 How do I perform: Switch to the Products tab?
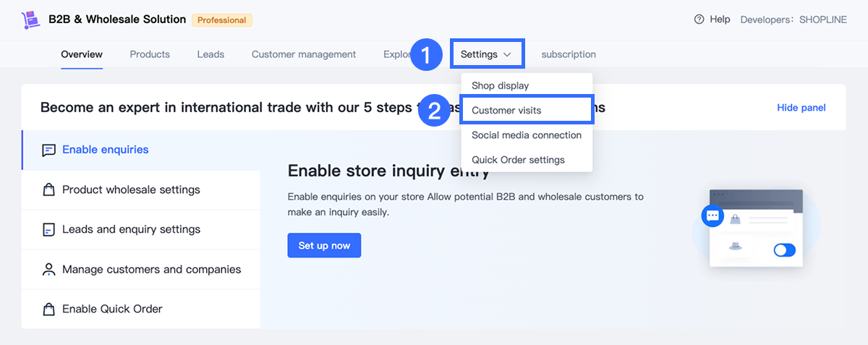150,54
